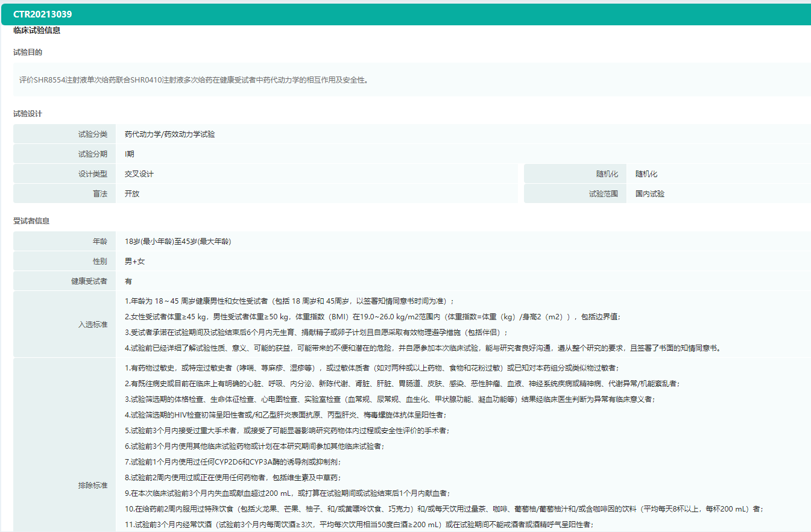Click the CTR20213039 registration number header
The height and width of the screenshot is (532, 811).
tap(42, 14)
